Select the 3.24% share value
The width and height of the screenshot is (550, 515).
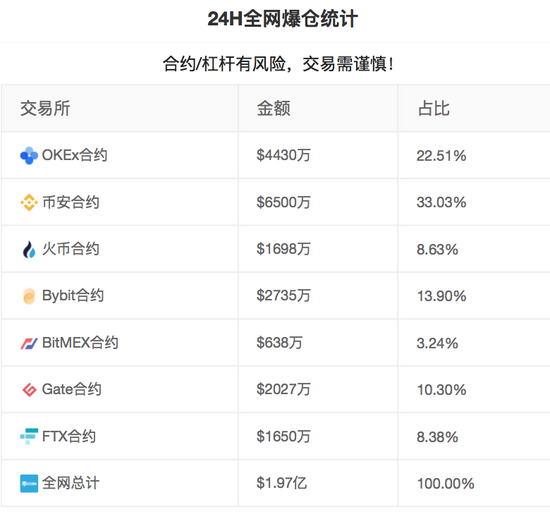click(437, 343)
